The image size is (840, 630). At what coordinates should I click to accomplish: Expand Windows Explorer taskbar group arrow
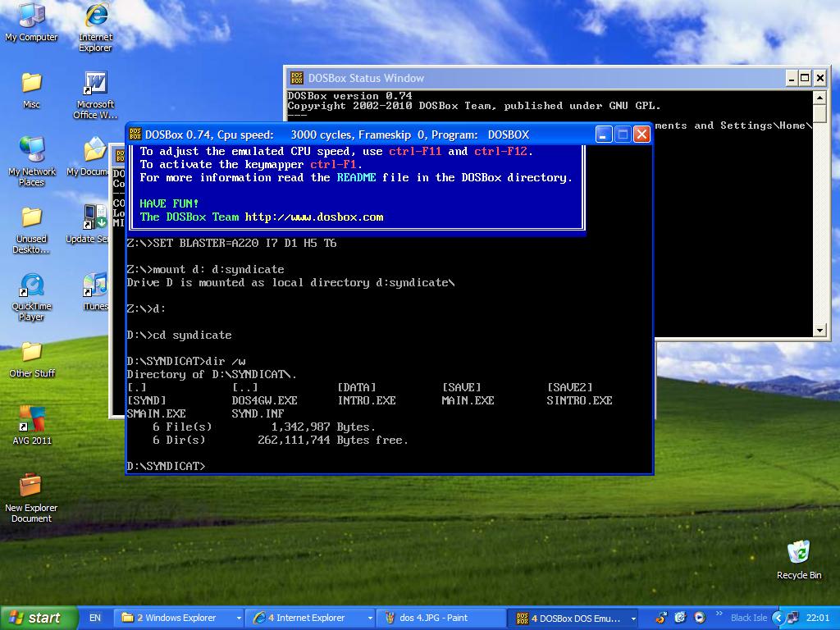click(239, 619)
